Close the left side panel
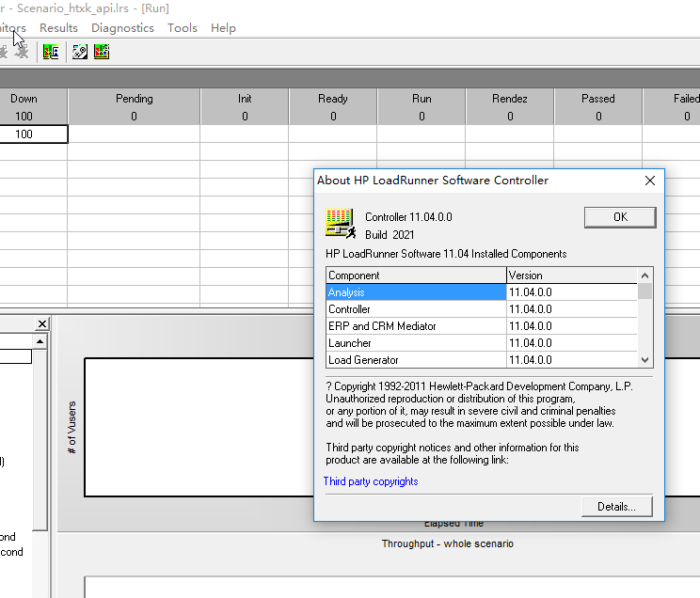Image resolution: width=700 pixels, height=598 pixels. (42, 323)
